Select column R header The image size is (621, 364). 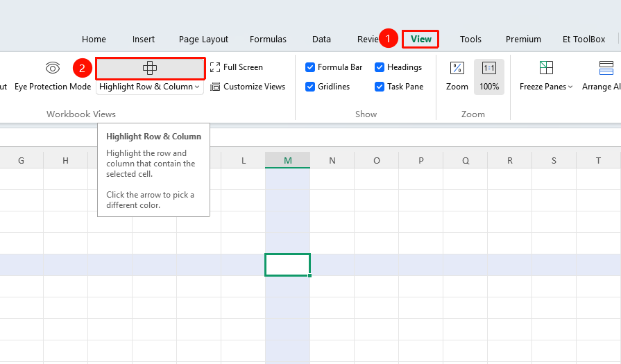coord(510,160)
